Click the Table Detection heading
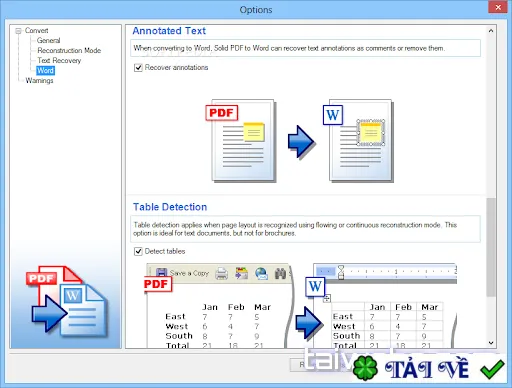512x388 pixels. point(170,207)
